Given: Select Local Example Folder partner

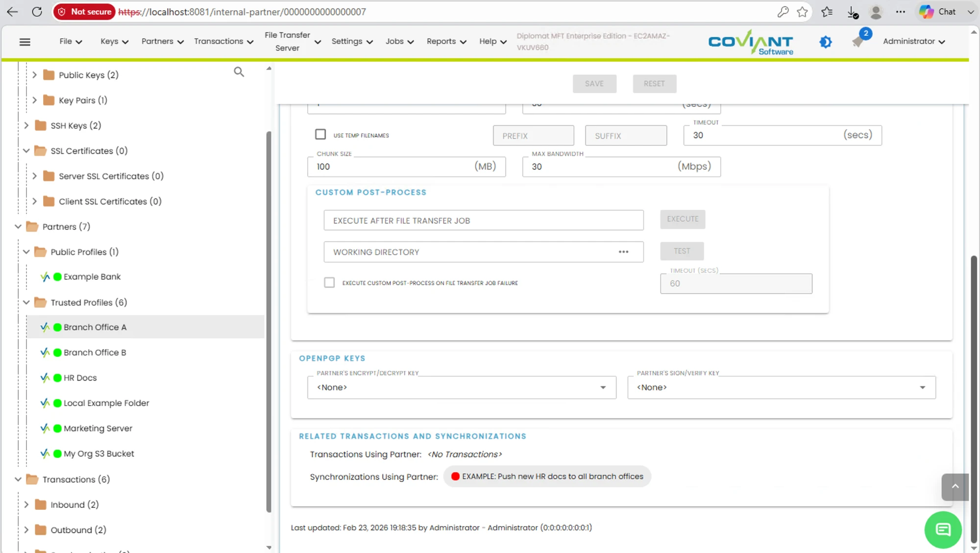Looking at the screenshot, I should pyautogui.click(x=106, y=403).
